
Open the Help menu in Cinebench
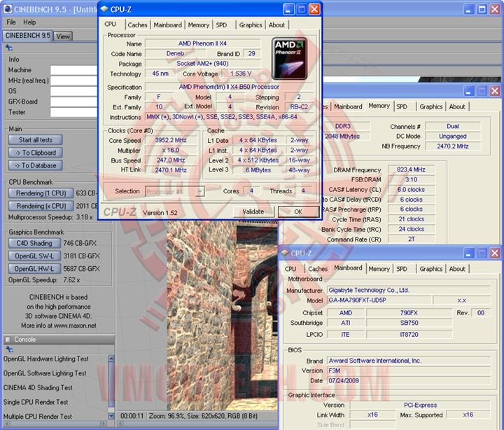pos(29,22)
